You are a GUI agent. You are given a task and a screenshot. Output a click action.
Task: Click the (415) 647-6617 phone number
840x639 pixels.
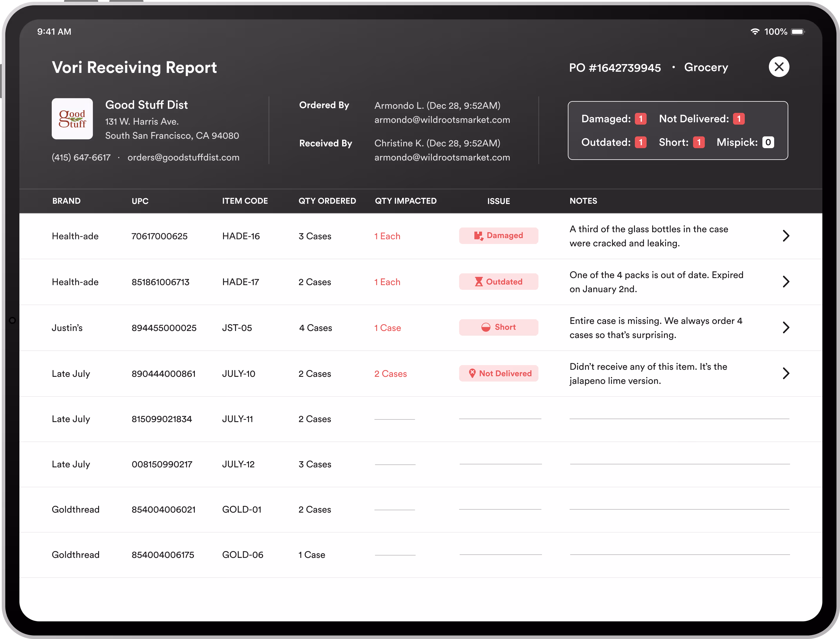point(81,158)
